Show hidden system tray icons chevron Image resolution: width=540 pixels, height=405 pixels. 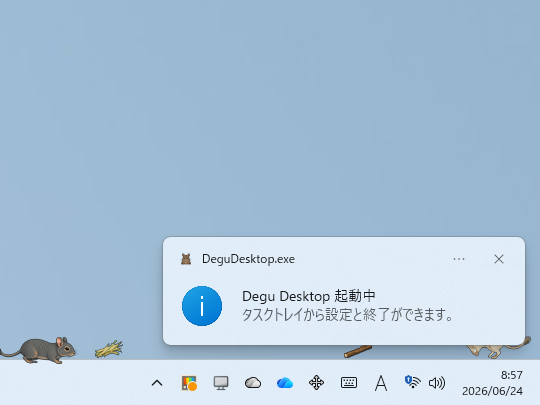click(157, 383)
